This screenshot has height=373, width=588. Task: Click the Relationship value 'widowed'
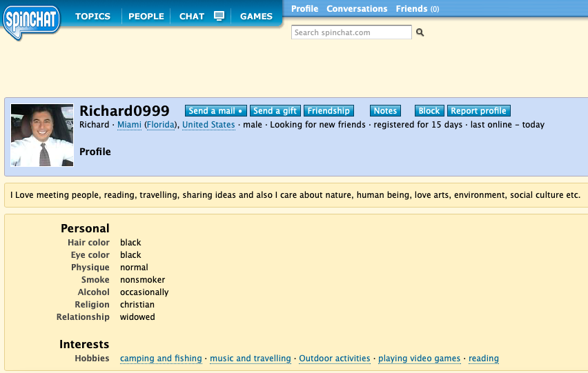click(x=137, y=317)
